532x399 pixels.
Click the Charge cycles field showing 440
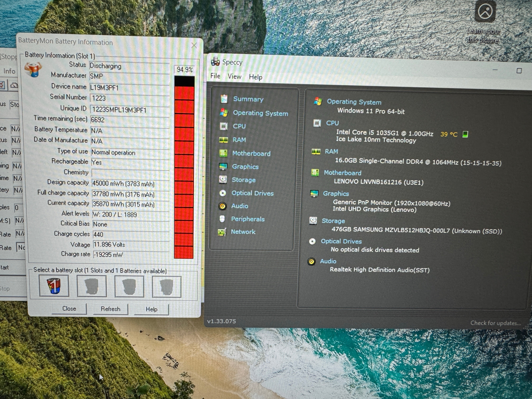point(131,234)
